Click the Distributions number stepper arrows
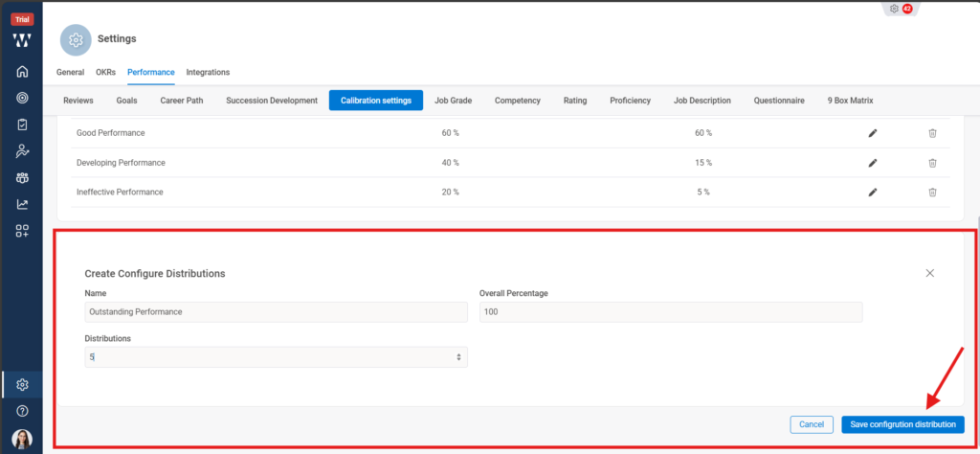The height and width of the screenshot is (454, 980). (x=458, y=357)
